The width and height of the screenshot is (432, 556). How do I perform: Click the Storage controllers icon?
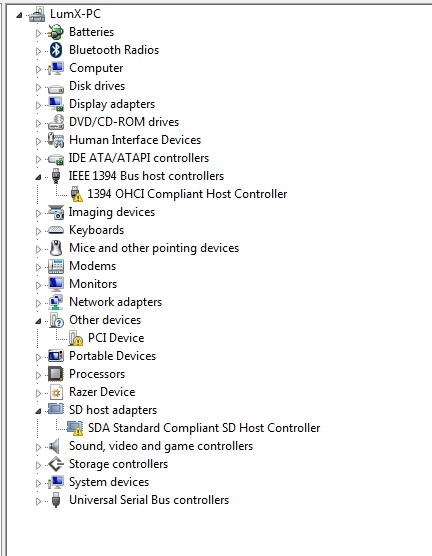tap(56, 464)
